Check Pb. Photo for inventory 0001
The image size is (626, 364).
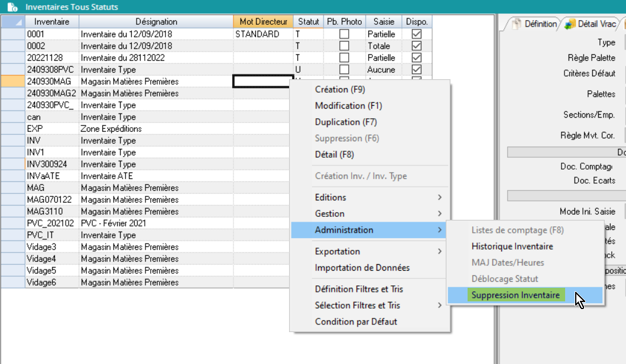click(344, 34)
